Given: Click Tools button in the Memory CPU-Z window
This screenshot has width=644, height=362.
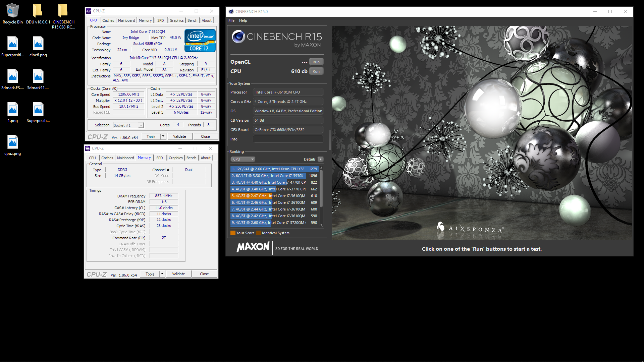Looking at the screenshot, I should [150, 274].
